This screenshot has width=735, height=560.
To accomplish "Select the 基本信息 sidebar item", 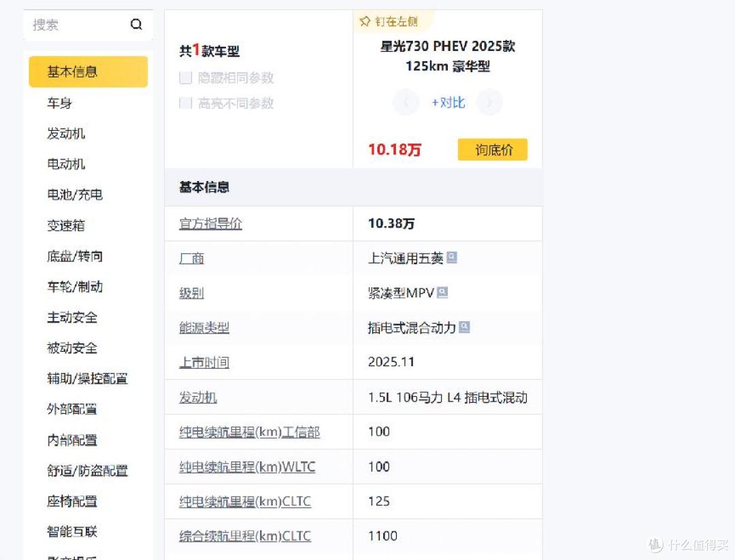I will 88,71.
